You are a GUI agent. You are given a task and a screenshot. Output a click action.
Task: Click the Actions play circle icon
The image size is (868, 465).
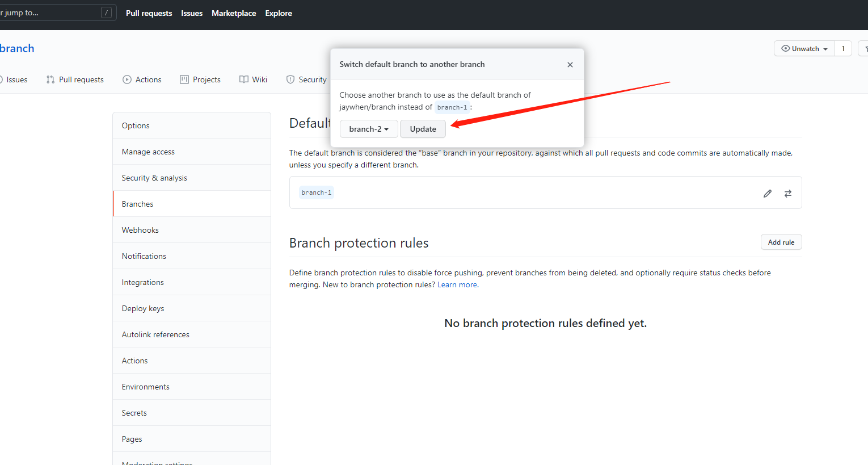pos(127,79)
